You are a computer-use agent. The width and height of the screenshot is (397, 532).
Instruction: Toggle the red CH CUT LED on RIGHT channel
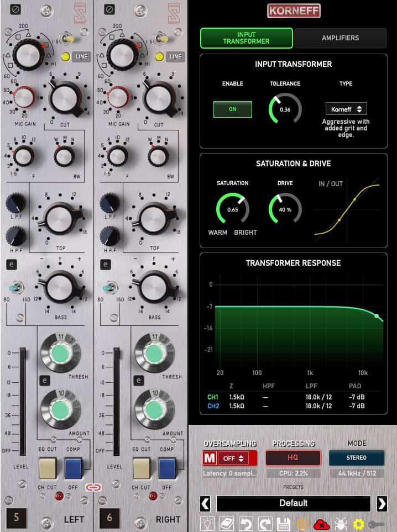(153, 497)
